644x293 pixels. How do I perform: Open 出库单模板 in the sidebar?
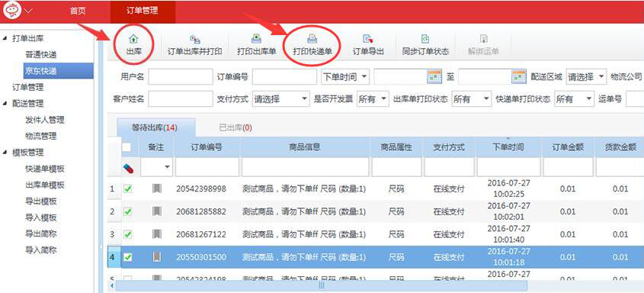click(45, 185)
